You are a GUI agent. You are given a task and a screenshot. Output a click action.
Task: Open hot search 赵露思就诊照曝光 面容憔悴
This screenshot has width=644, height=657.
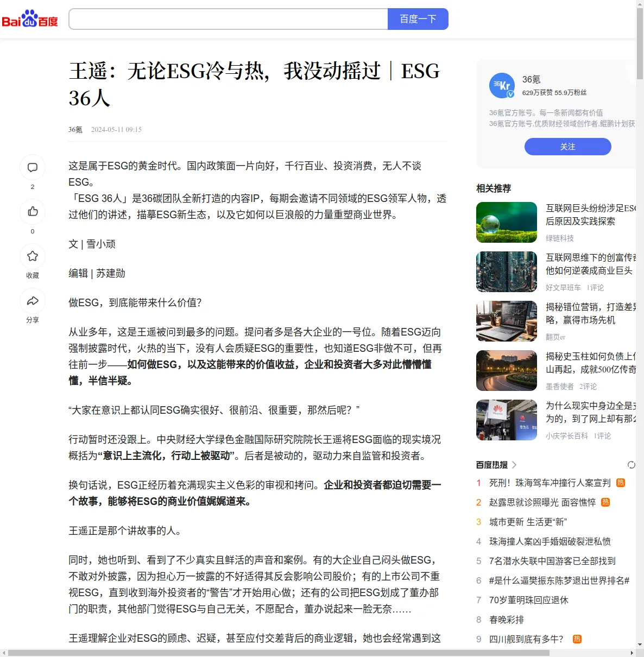click(x=542, y=502)
